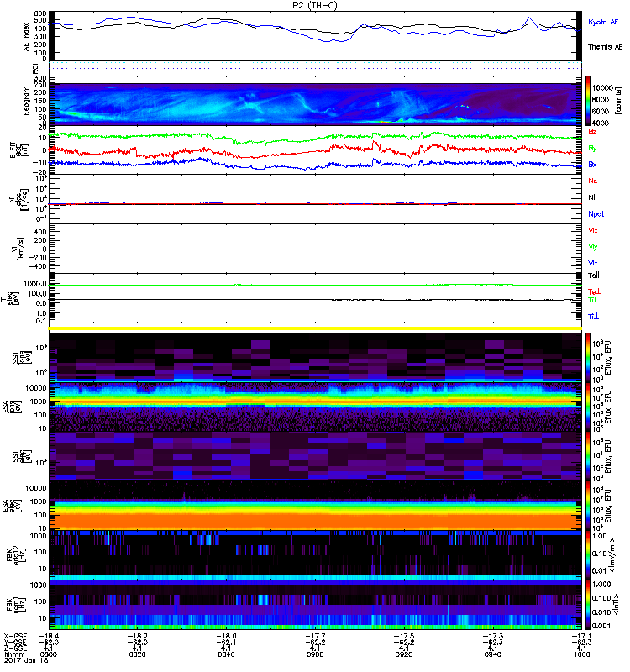Screen dimensions: 630x672
Task: Click the FBK edc12 mV/m color bar
Action: (588, 555)
